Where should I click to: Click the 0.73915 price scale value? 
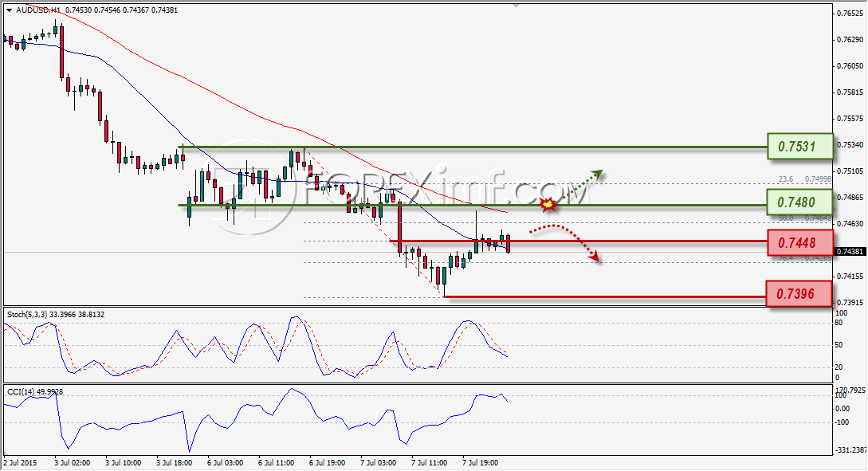tap(850, 303)
